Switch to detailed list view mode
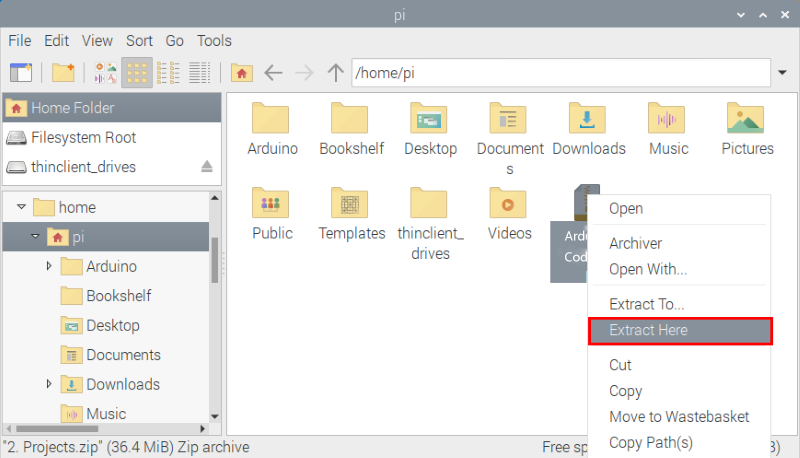Viewport: 800px width, 458px height. tap(199, 73)
